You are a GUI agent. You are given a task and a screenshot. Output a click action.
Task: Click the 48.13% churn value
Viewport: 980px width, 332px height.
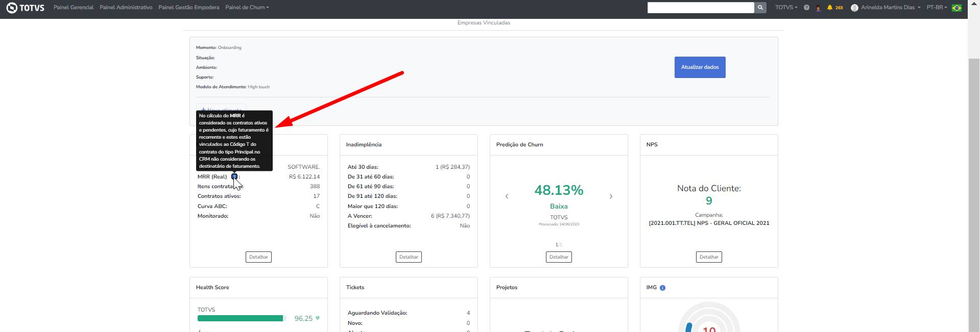point(559,190)
